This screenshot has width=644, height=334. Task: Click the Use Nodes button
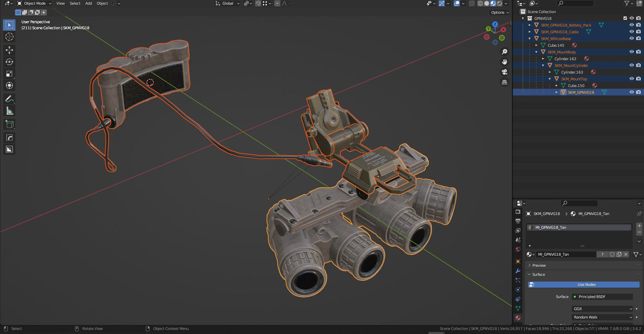(x=586, y=285)
